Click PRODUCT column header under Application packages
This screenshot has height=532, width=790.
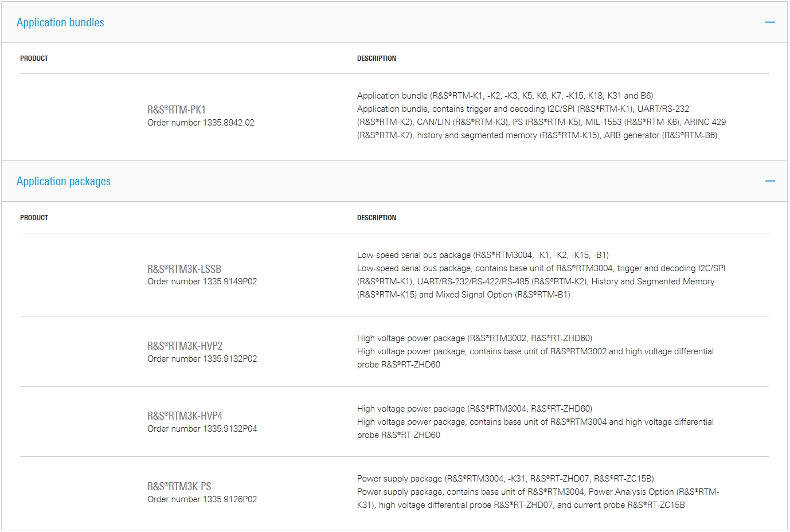[34, 218]
